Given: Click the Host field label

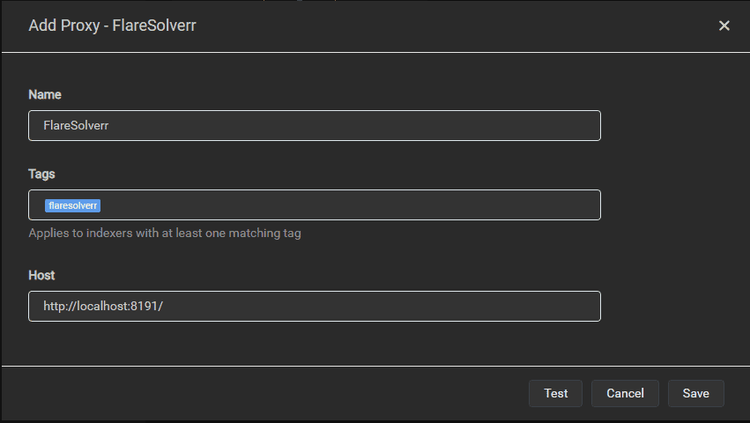Looking at the screenshot, I should (x=42, y=274).
